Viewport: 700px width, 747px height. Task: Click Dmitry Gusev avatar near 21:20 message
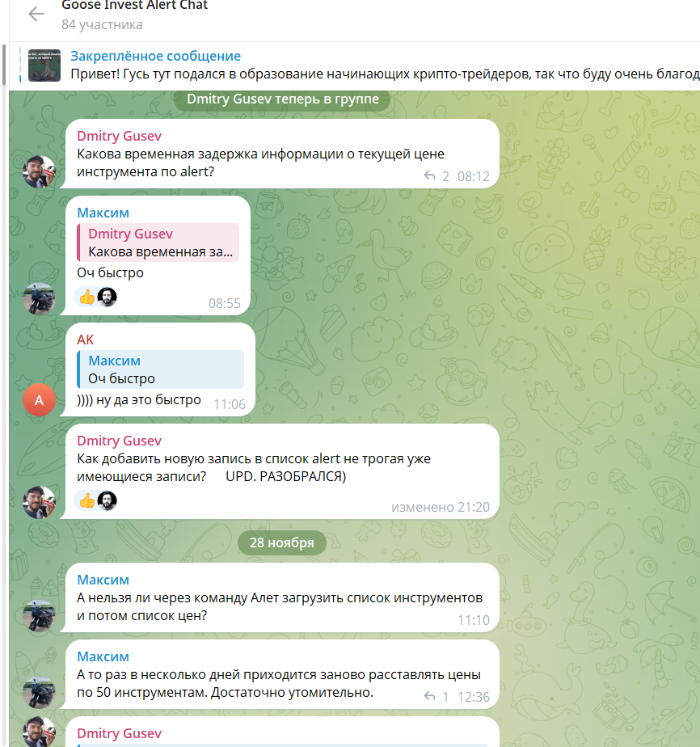click(x=39, y=502)
